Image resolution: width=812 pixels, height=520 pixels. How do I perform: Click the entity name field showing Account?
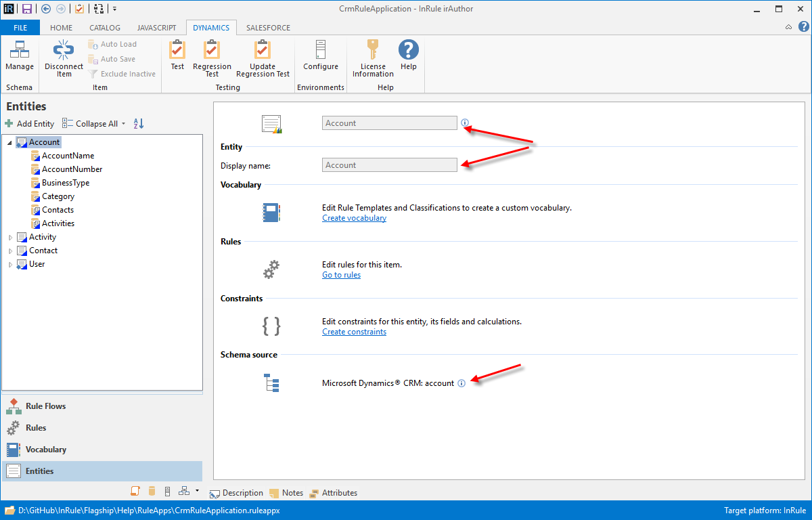[389, 123]
